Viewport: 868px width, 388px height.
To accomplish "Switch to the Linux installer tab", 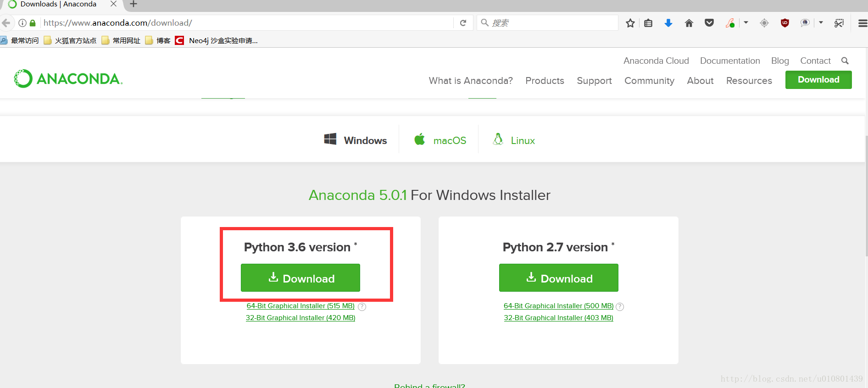I will tap(514, 140).
